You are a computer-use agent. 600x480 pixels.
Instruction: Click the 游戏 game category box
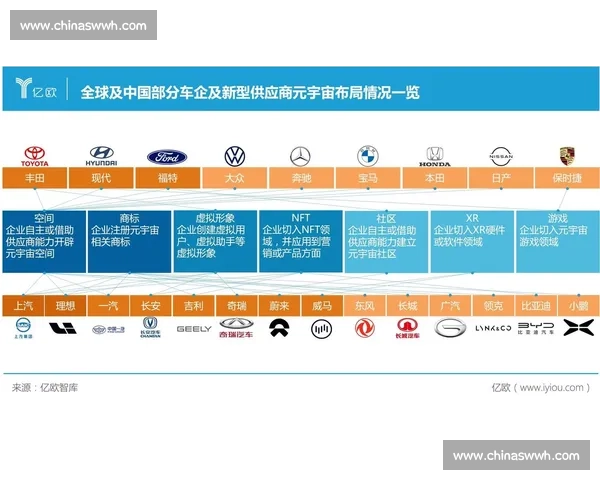[558, 241]
